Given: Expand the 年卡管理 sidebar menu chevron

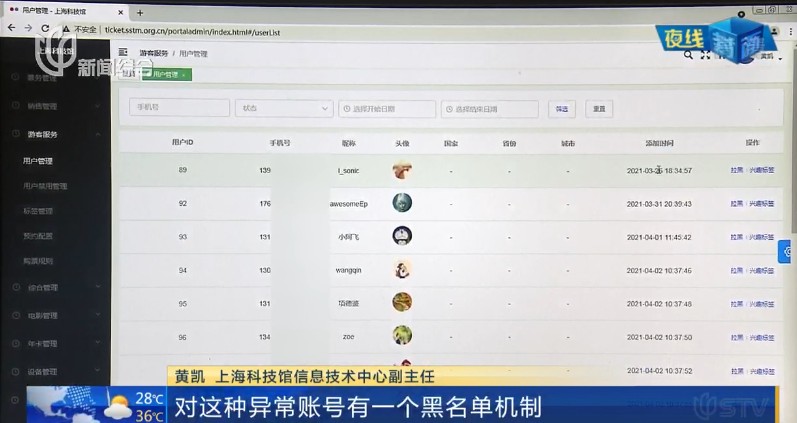Looking at the screenshot, I should pyautogui.click(x=98, y=343).
